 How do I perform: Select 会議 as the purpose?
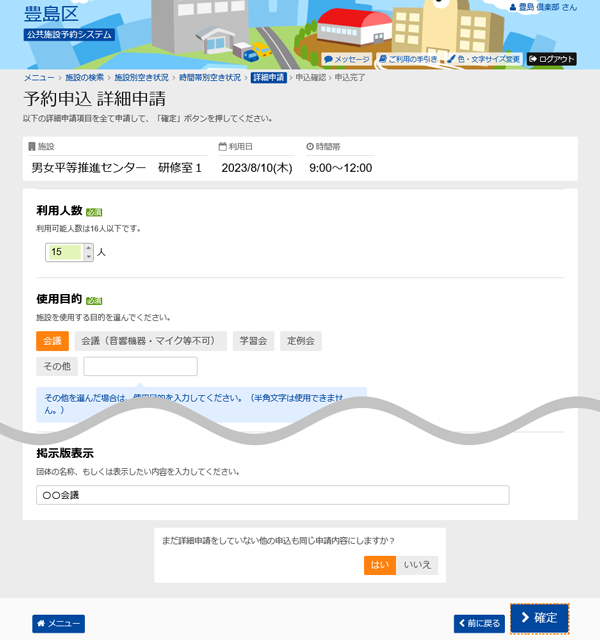(52, 341)
